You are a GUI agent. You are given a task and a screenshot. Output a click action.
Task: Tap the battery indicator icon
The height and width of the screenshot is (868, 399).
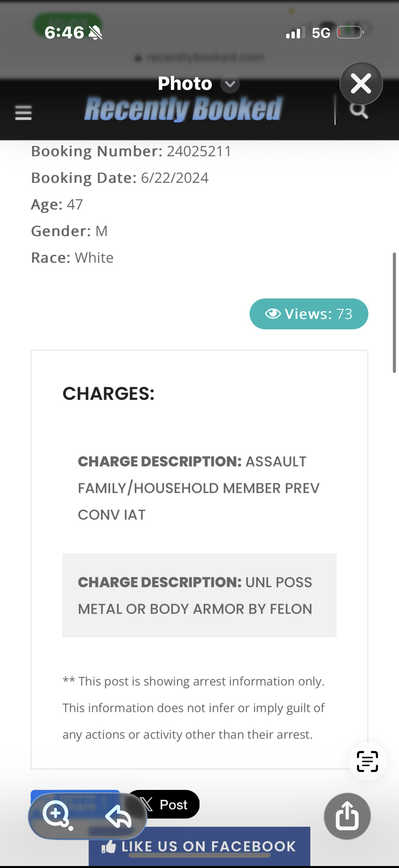click(x=350, y=33)
